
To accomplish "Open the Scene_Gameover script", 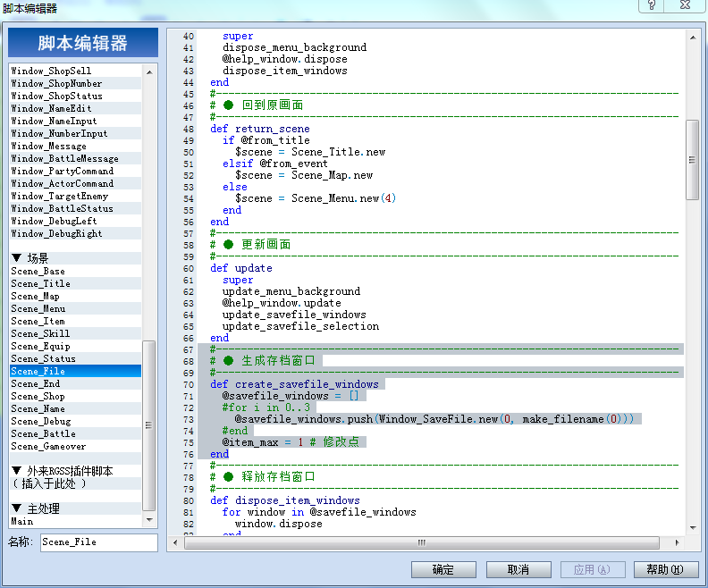I will point(75,447).
